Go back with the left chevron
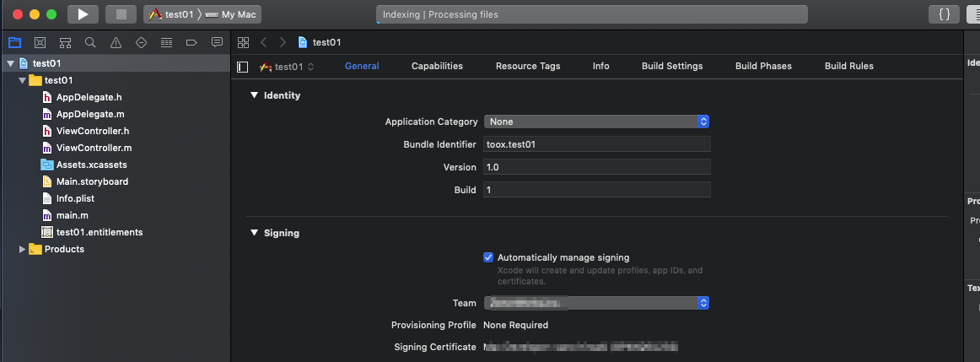Screen dimensions: 980x362 click(264, 42)
